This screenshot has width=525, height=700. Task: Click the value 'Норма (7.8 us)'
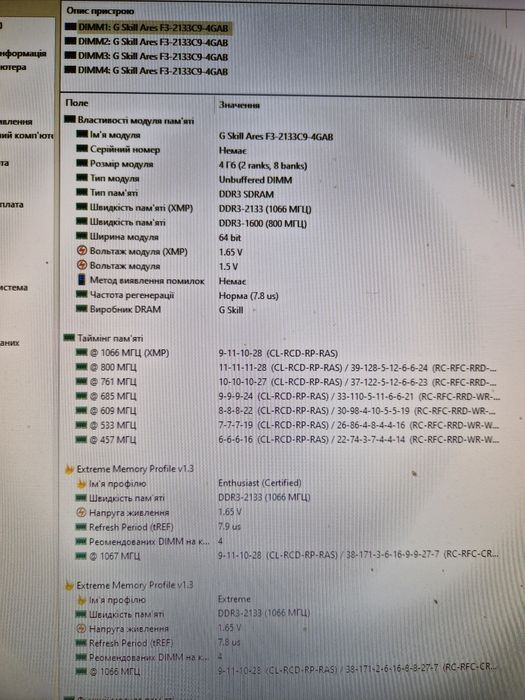pyautogui.click(x=249, y=296)
